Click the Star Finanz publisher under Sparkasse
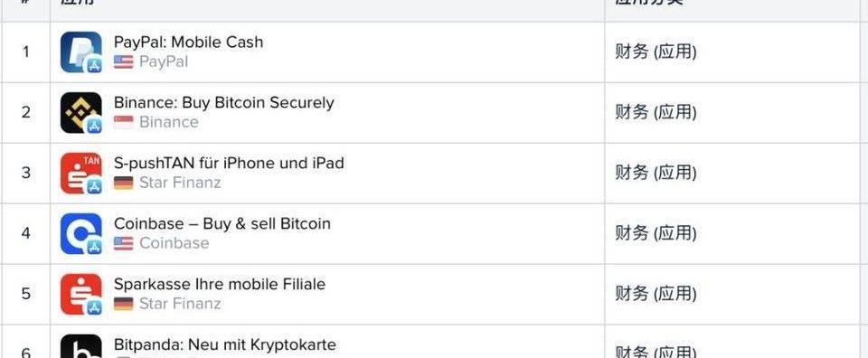The width and height of the screenshot is (868, 358). coord(180,304)
